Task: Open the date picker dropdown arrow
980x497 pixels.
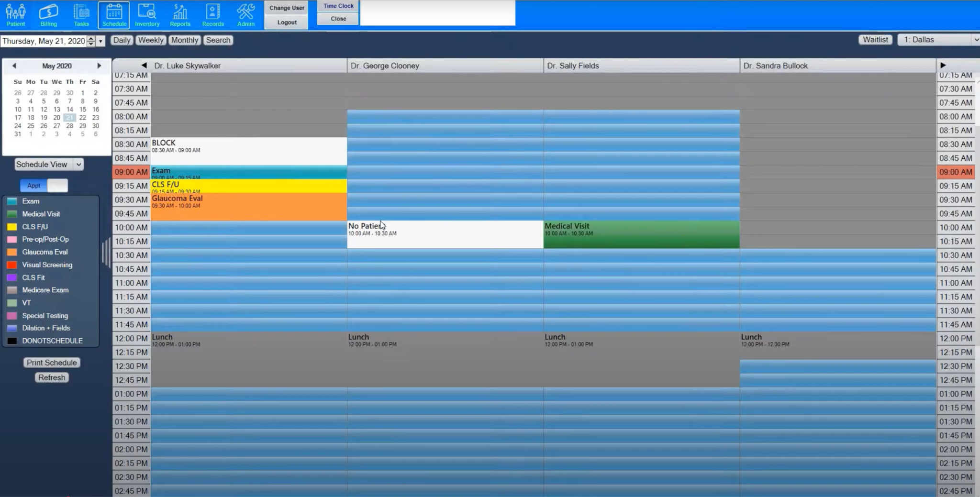Action: (x=100, y=41)
